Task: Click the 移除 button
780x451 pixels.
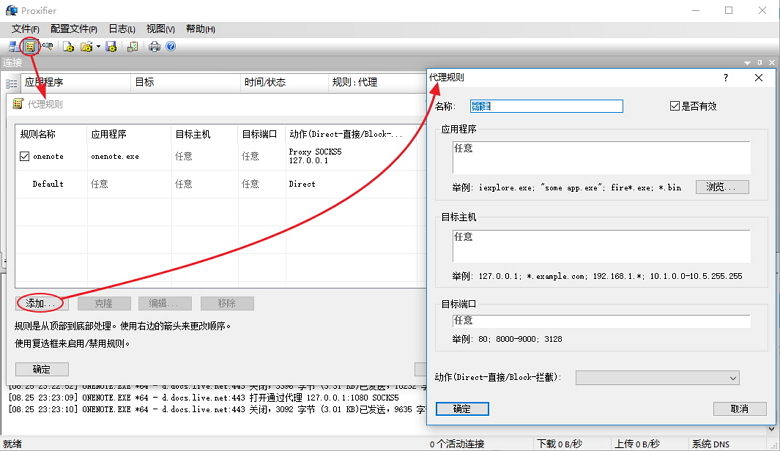Action: coord(227,303)
